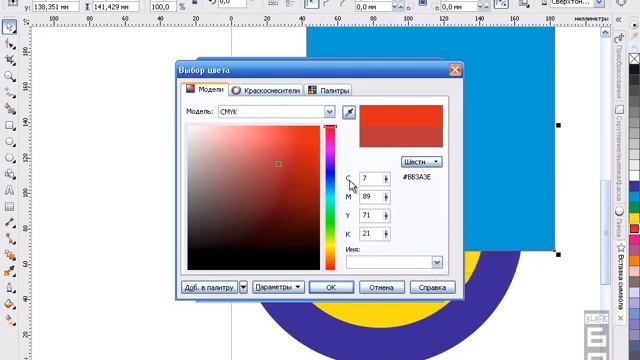Open the Вставка символа docker tab
The width and height of the screenshot is (640, 360).
621,276
